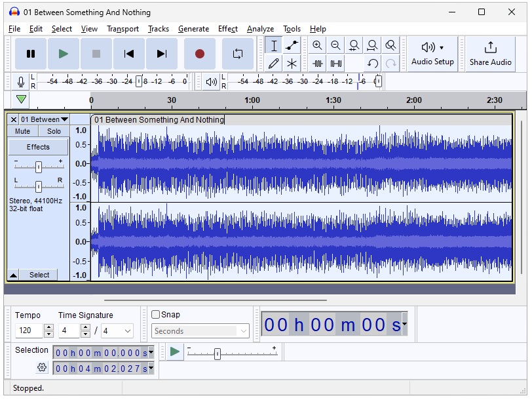Skip to the start of the track

click(x=129, y=54)
